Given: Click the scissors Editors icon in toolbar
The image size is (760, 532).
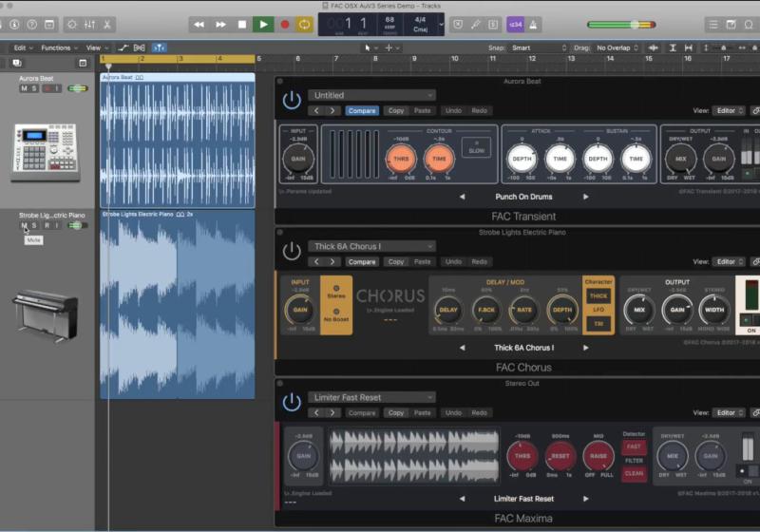Looking at the screenshot, I should (x=107, y=25).
